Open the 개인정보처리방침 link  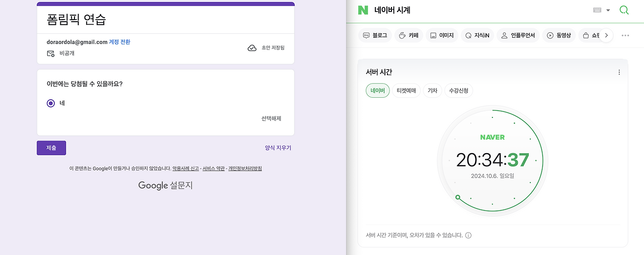coord(245,168)
